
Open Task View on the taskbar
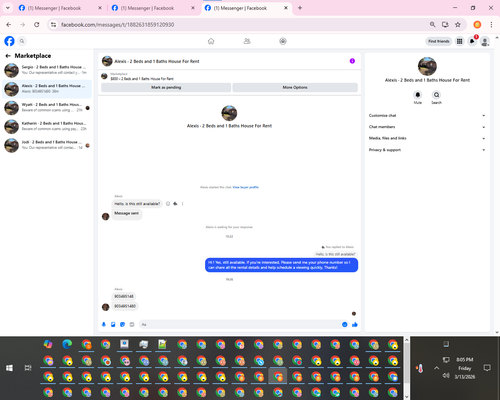pyautogui.click(x=28, y=368)
